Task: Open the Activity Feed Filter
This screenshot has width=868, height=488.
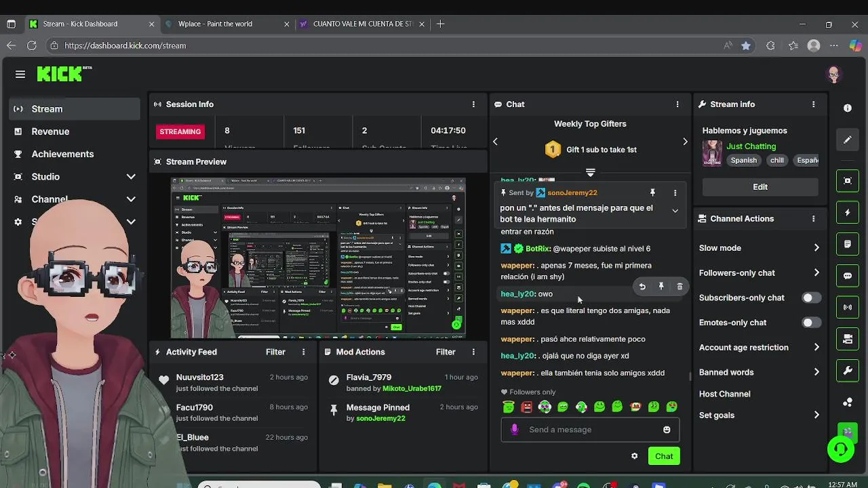Action: [x=275, y=352]
